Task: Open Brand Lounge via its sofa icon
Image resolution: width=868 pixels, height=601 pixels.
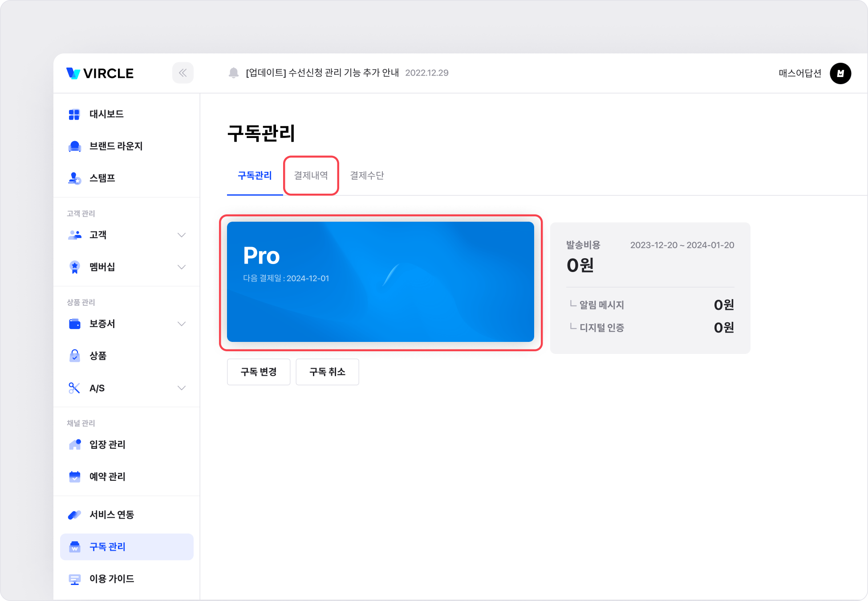Action: click(x=74, y=146)
